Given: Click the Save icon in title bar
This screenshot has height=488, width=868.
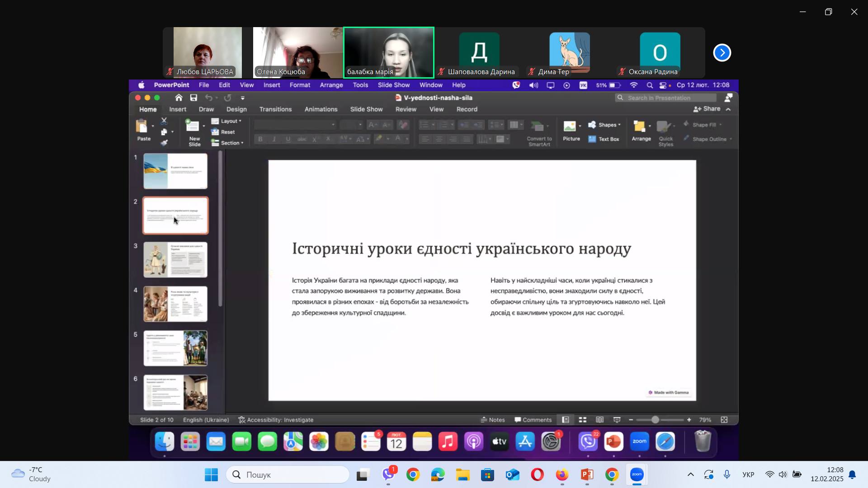Looking at the screenshot, I should point(193,98).
